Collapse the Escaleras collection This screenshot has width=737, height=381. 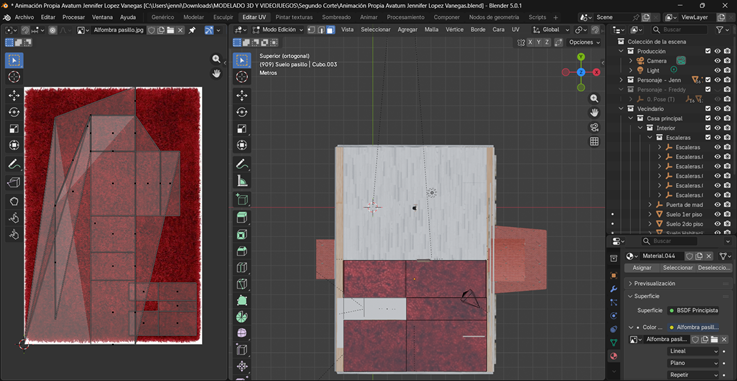point(650,137)
